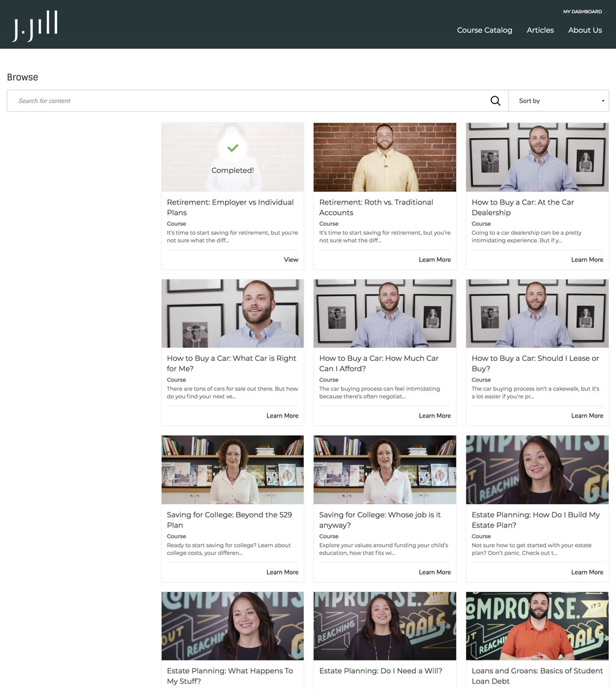Learn More about How to Buy a Car: At the Car Dealership

coord(587,260)
